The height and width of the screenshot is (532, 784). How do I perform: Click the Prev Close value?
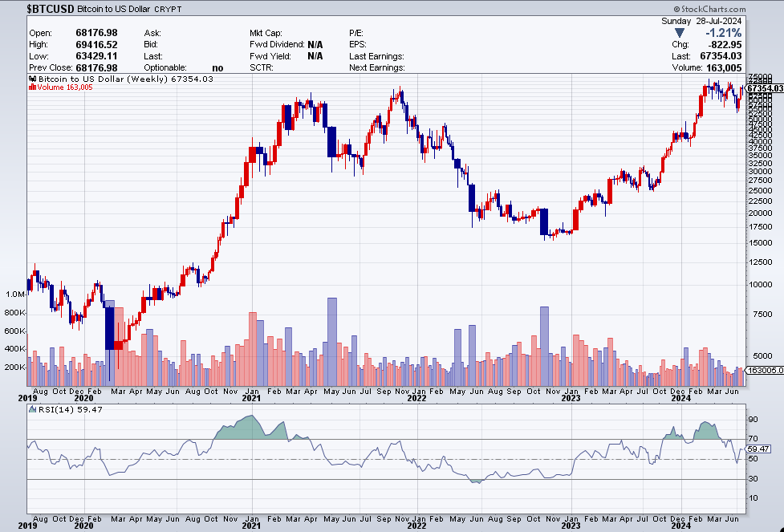coord(96,67)
